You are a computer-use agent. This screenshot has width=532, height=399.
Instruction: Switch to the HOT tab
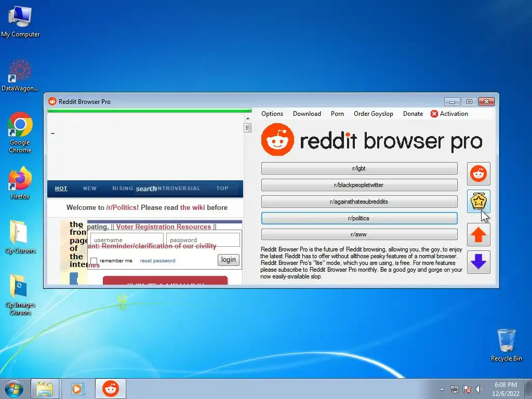61,188
